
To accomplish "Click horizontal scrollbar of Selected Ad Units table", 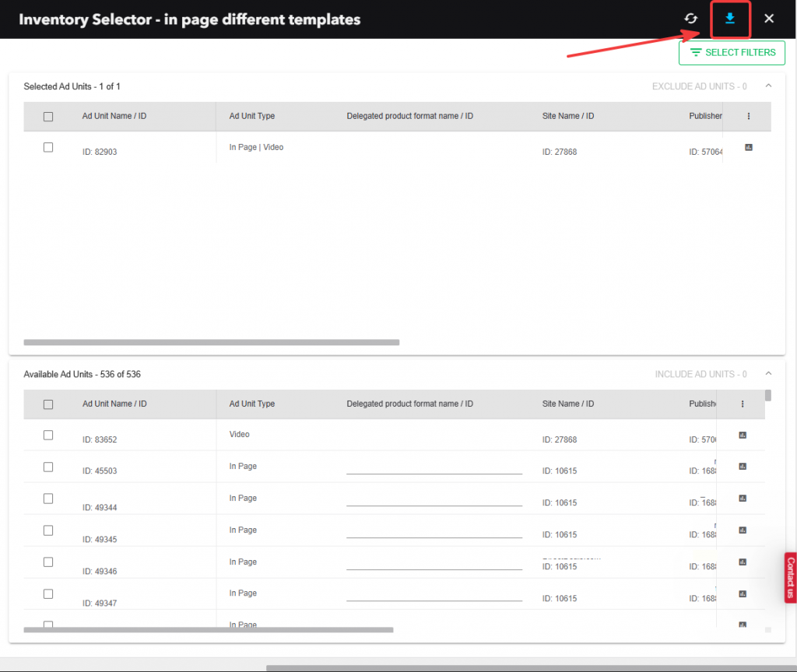I will coord(212,342).
